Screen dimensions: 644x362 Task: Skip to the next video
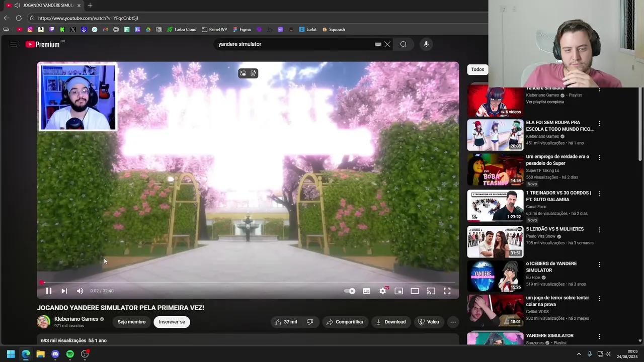[64, 291]
